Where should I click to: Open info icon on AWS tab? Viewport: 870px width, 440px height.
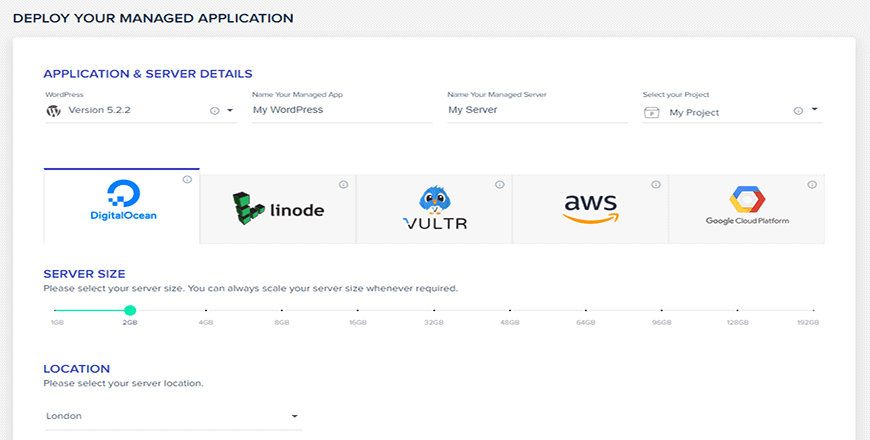click(x=656, y=185)
